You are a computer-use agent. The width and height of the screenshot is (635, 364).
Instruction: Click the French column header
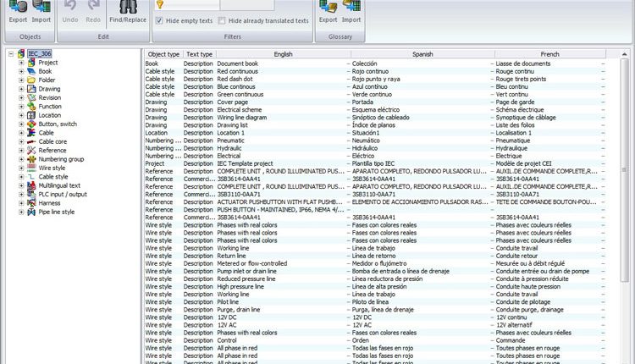[550, 54]
